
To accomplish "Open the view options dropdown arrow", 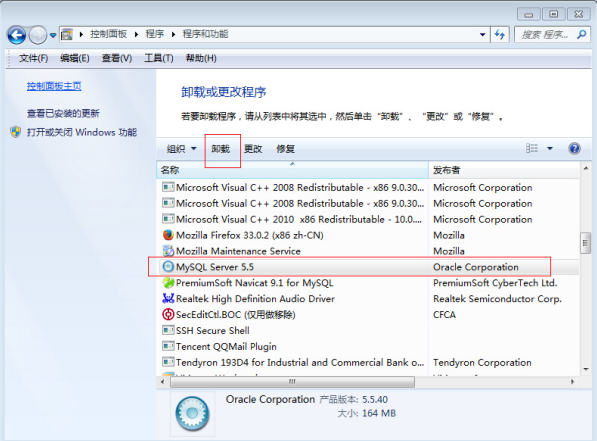I will click(550, 149).
